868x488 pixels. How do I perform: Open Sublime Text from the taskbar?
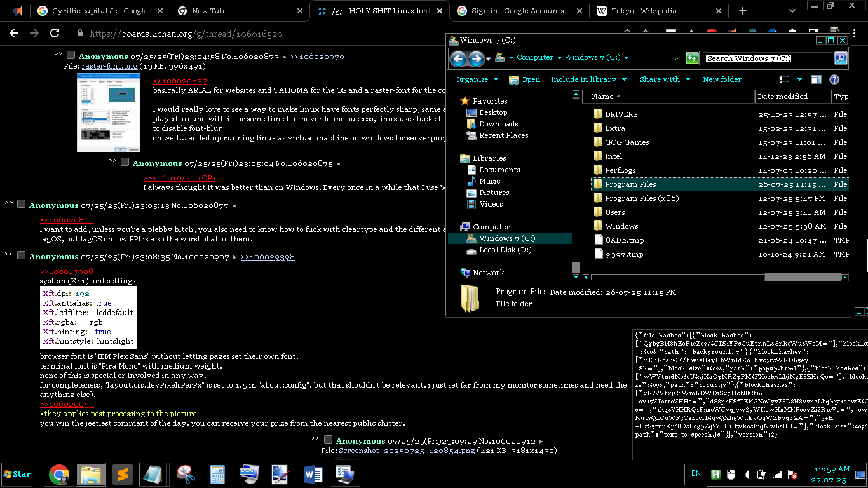(x=122, y=474)
